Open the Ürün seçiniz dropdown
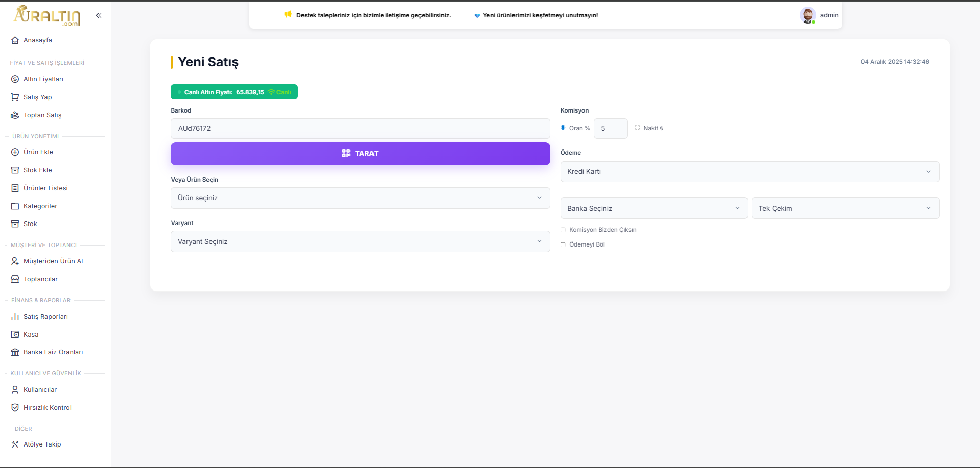 point(360,198)
